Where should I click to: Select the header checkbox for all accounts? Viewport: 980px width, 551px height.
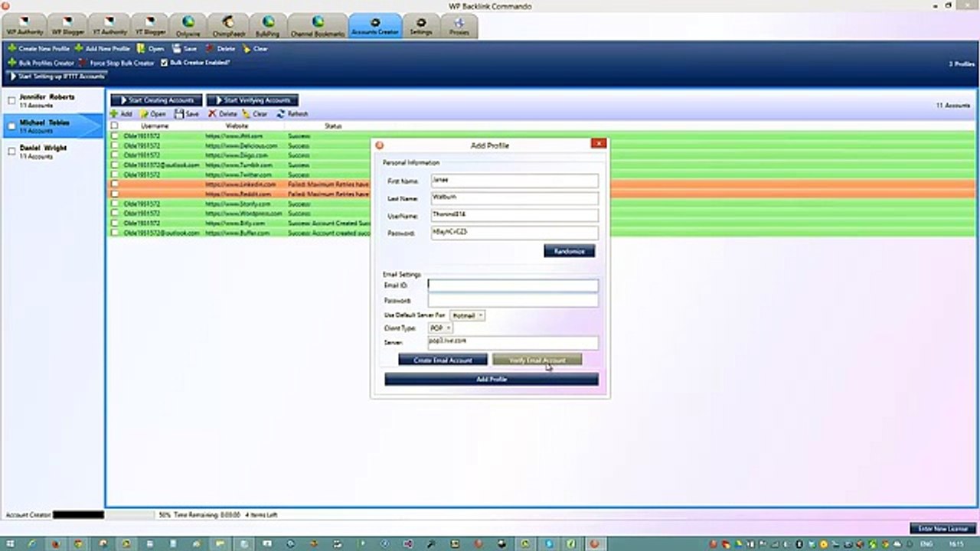[x=114, y=126]
